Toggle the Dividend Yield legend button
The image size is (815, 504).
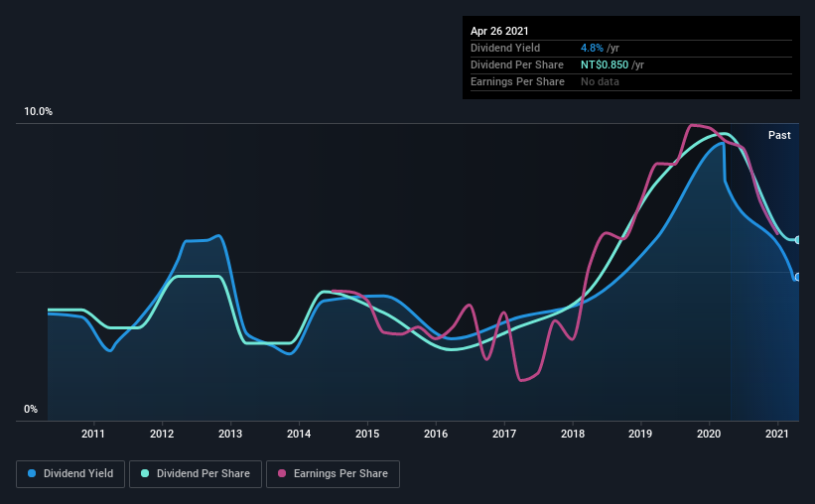(70, 474)
